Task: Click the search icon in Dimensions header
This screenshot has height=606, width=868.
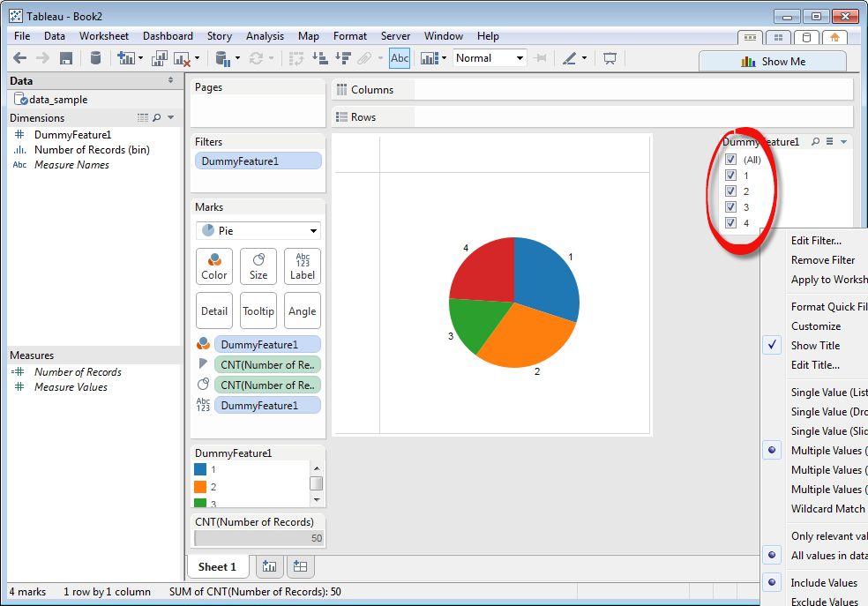Action: click(157, 118)
